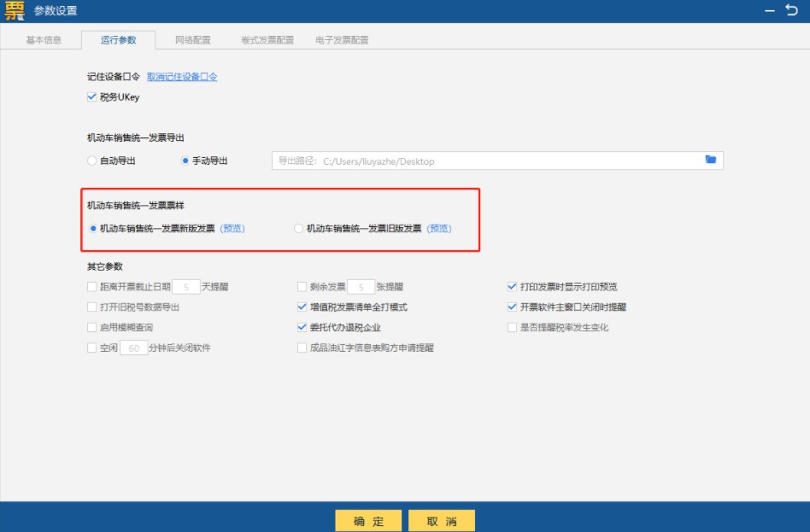
Task: Enable the 剩余发票 remaining invoice reminder
Action: (301, 285)
